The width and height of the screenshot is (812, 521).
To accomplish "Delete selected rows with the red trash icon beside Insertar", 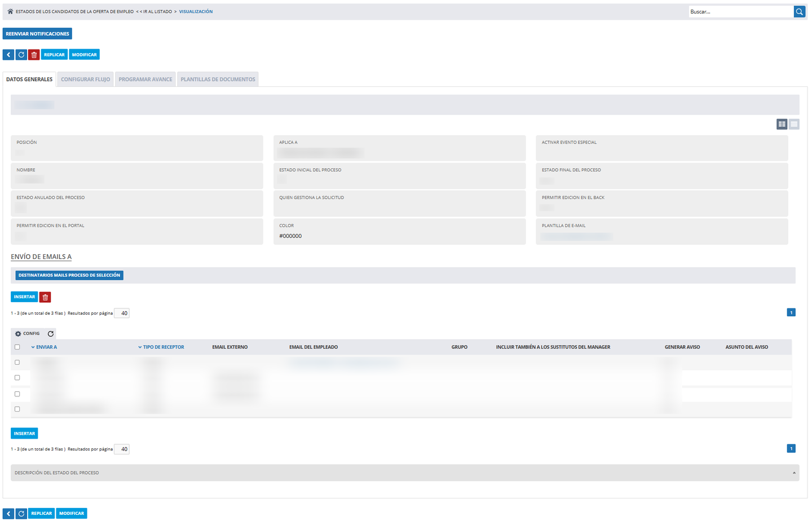I will coord(45,297).
